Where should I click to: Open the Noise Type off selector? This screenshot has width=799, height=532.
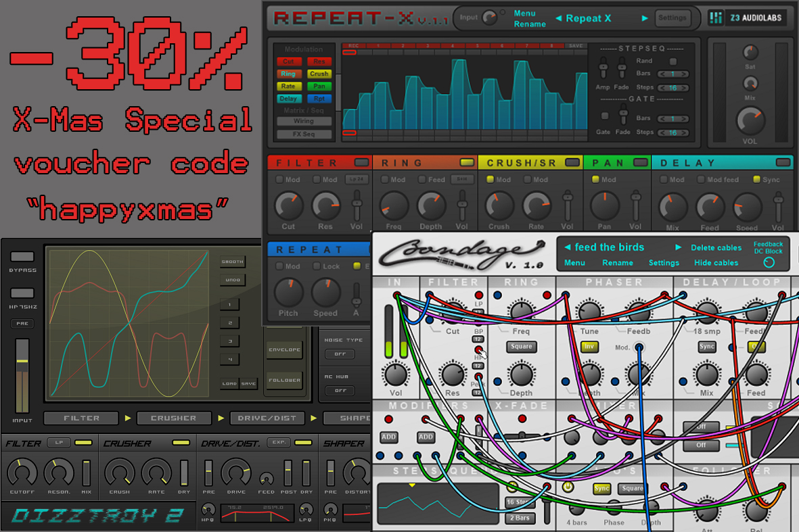pyautogui.click(x=340, y=354)
